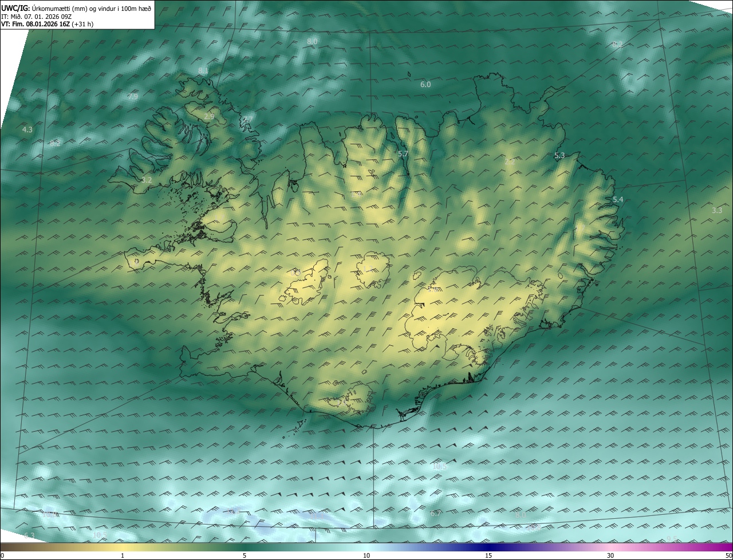Image resolution: width=733 pixels, height=560 pixels.
Task: Click the 9.6 value label on the map
Action: coord(672,539)
